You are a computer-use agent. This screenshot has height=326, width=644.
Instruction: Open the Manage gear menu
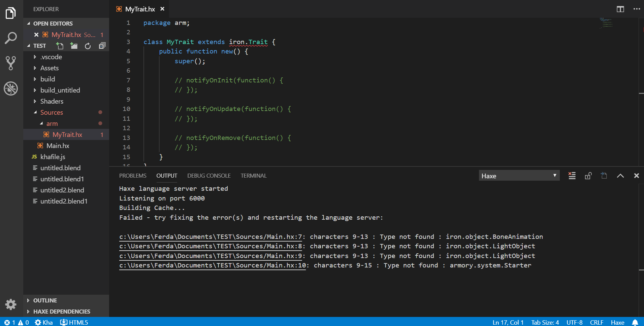tap(11, 304)
